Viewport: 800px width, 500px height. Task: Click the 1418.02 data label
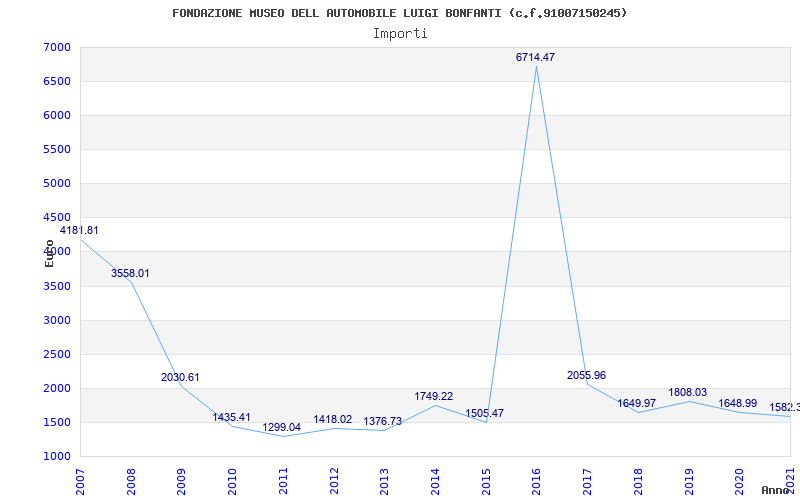click(333, 419)
